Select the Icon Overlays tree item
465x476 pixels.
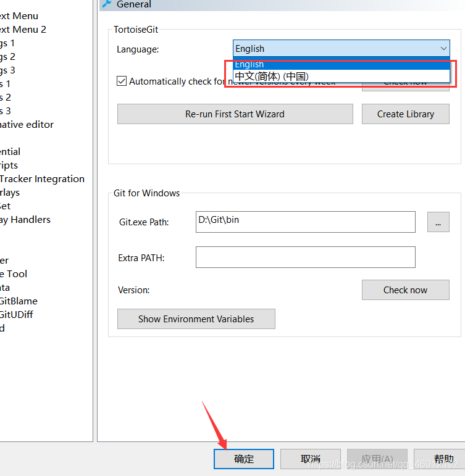(10, 193)
